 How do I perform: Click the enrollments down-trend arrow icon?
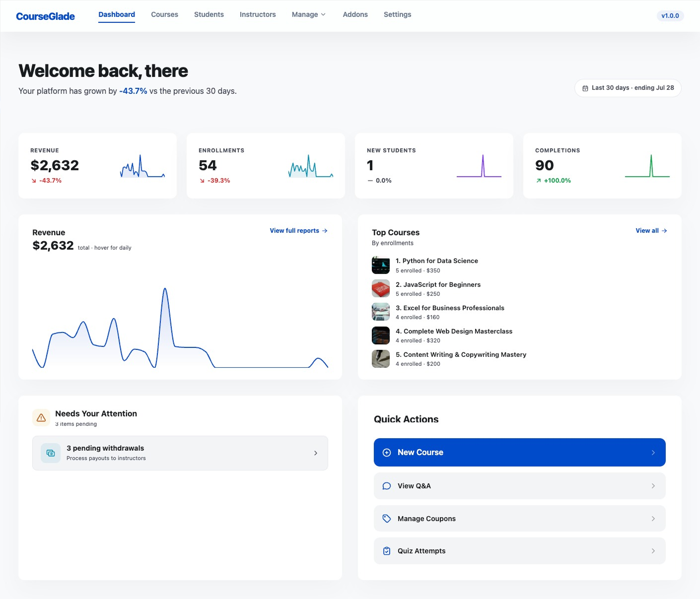tap(202, 181)
